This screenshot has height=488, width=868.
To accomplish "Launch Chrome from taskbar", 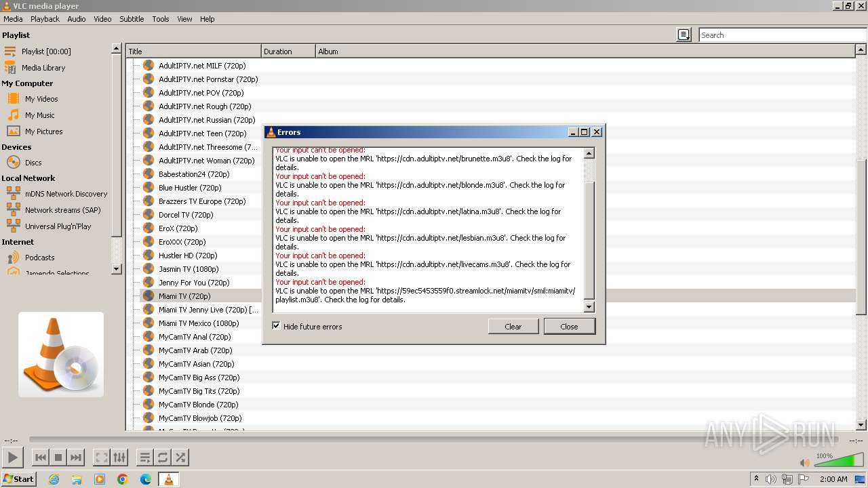I will (123, 479).
